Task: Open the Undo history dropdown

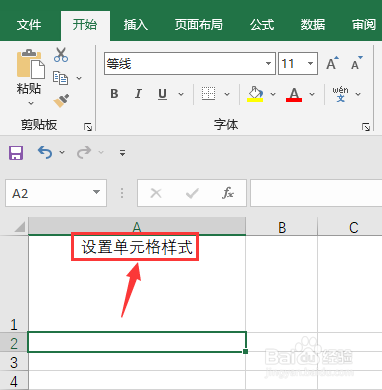Action: (62, 152)
